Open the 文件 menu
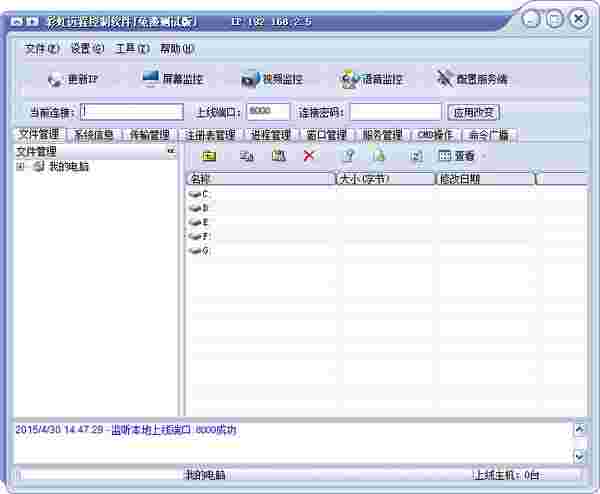The height and width of the screenshot is (494, 600). tap(42, 49)
